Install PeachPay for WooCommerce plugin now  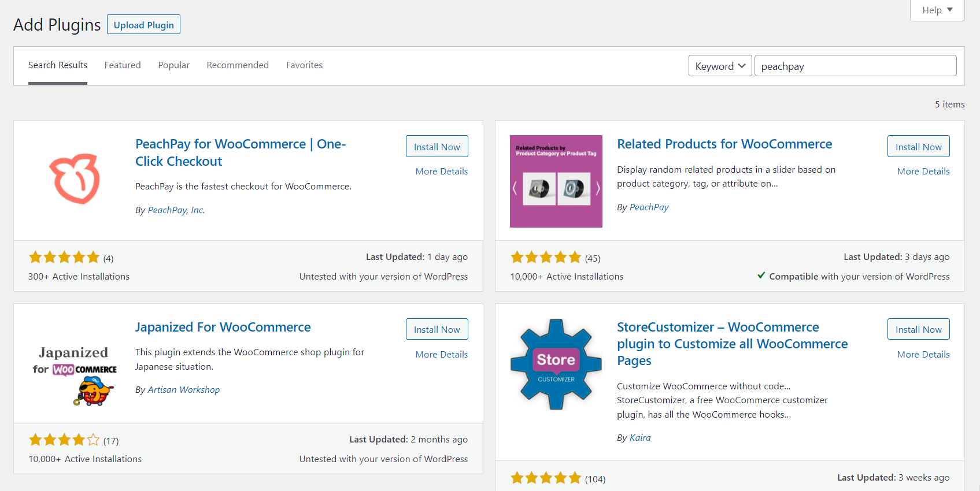437,147
